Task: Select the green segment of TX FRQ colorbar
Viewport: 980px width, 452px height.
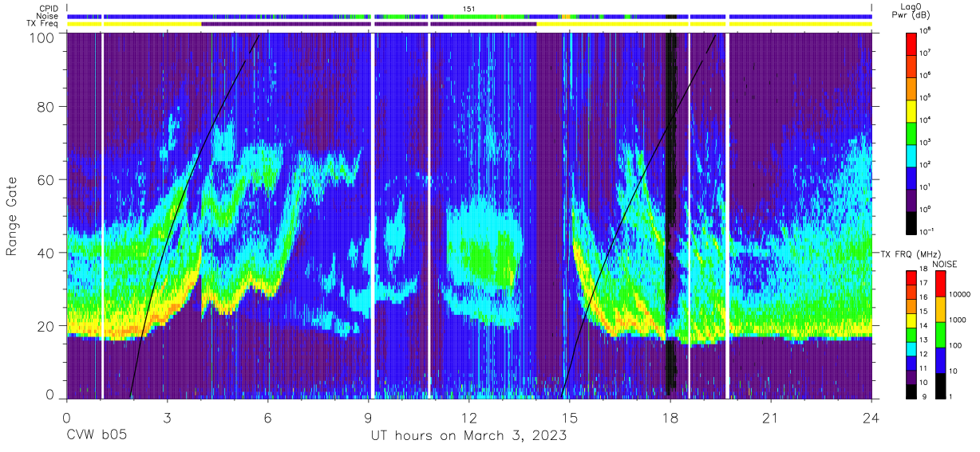Action: [911, 334]
